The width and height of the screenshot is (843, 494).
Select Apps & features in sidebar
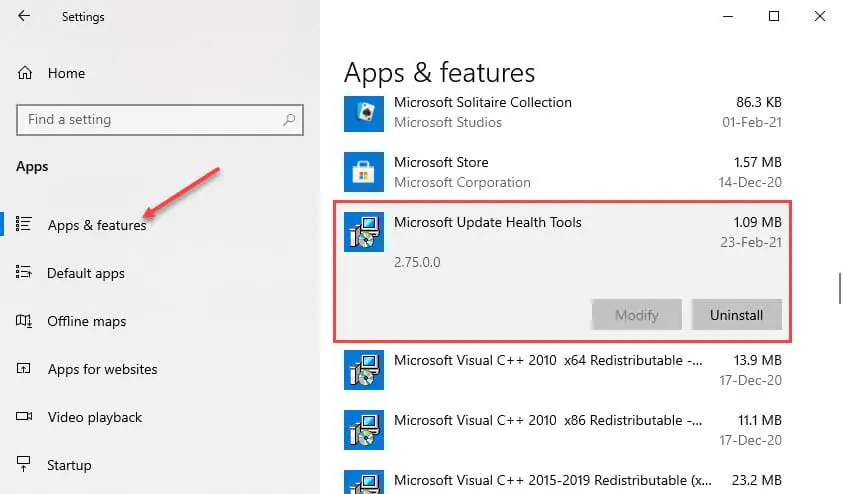(97, 225)
